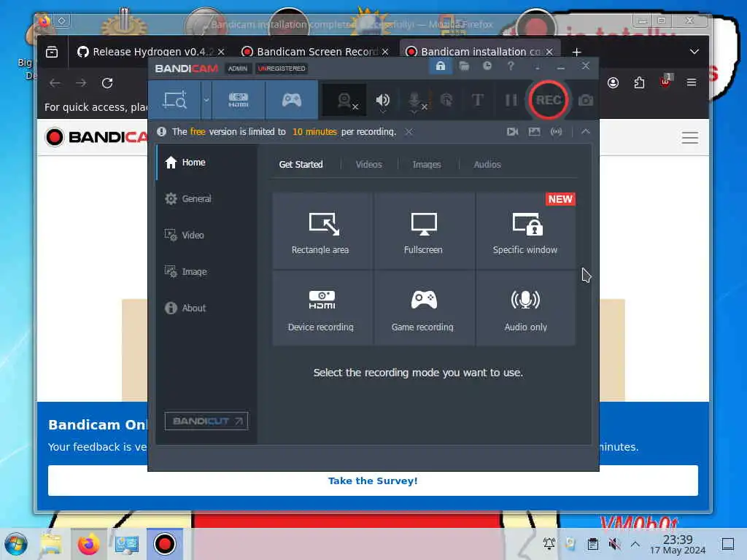
Task: Click the video camera icon in notice bar
Action: (x=513, y=132)
